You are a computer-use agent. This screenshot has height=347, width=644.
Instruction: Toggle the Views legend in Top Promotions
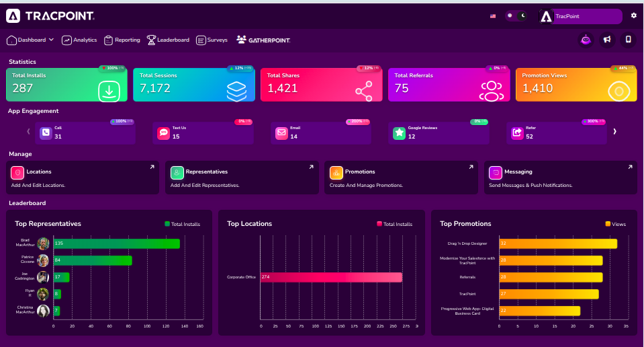[616, 224]
